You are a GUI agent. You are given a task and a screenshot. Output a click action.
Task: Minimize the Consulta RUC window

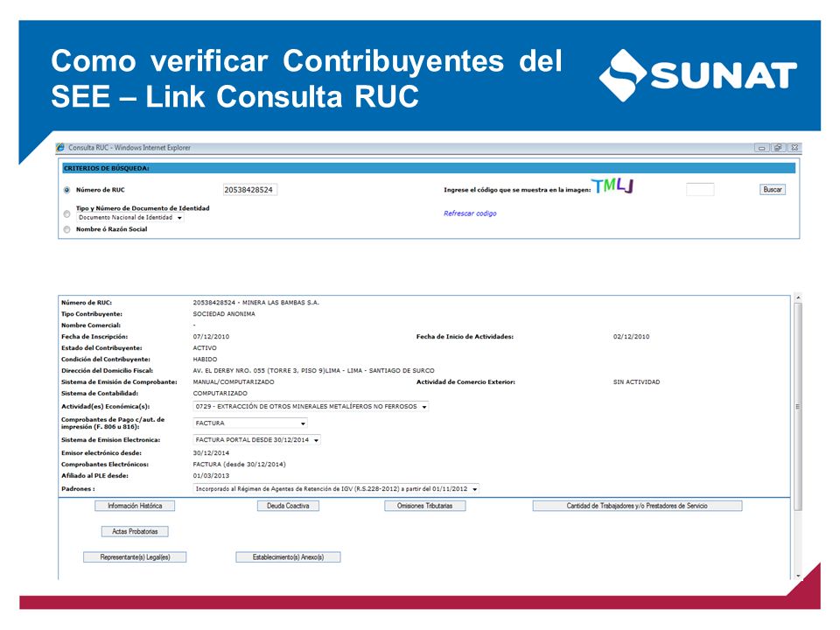761,148
